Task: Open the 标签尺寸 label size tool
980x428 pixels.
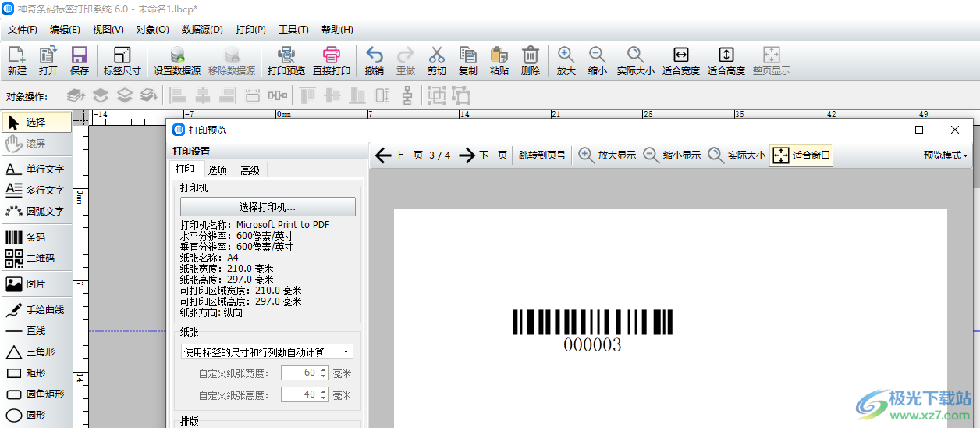Action: coord(123,61)
